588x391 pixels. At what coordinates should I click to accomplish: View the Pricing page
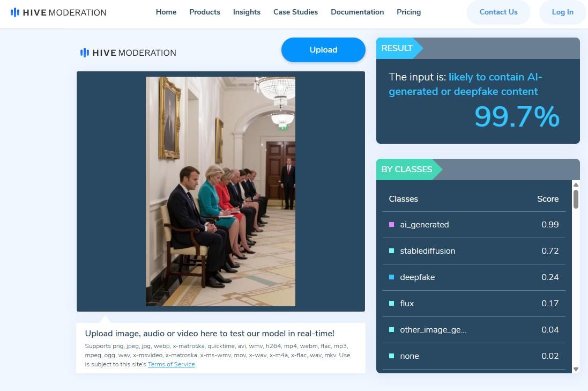pos(409,12)
